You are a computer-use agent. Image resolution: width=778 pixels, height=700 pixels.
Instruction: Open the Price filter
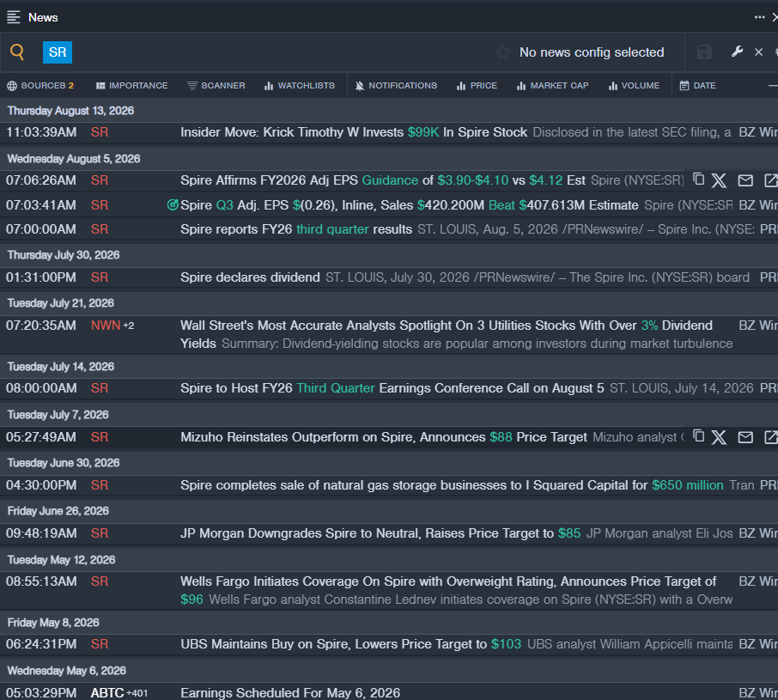point(477,85)
